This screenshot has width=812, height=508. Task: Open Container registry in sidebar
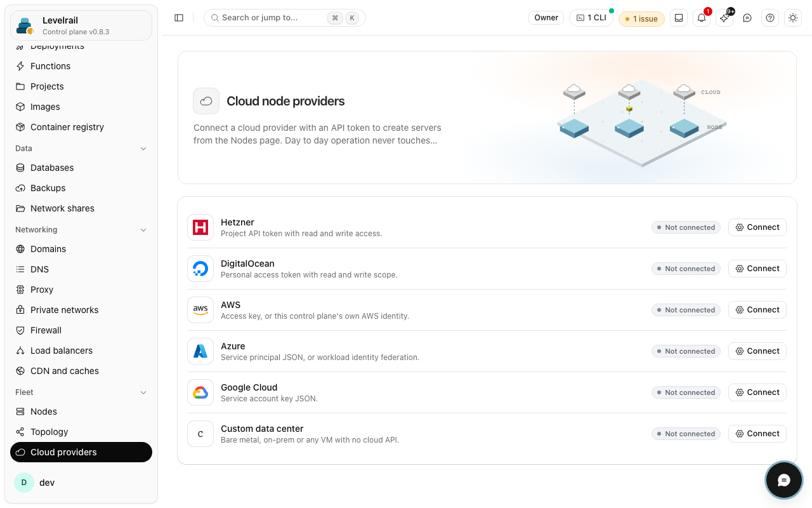pyautogui.click(x=81, y=127)
